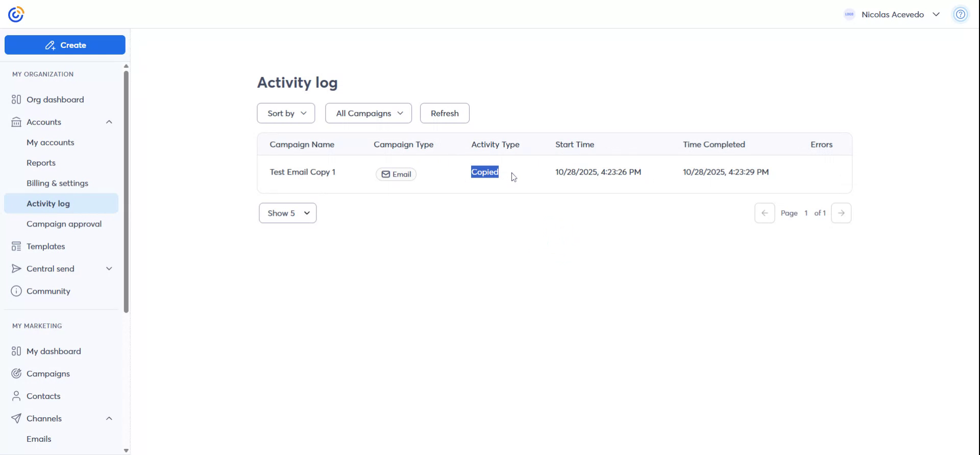Expand the Central send section
980x455 pixels.
109,269
